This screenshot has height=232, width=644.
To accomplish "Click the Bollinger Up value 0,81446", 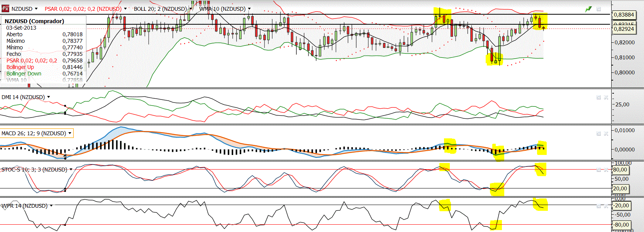I will tap(73, 67).
